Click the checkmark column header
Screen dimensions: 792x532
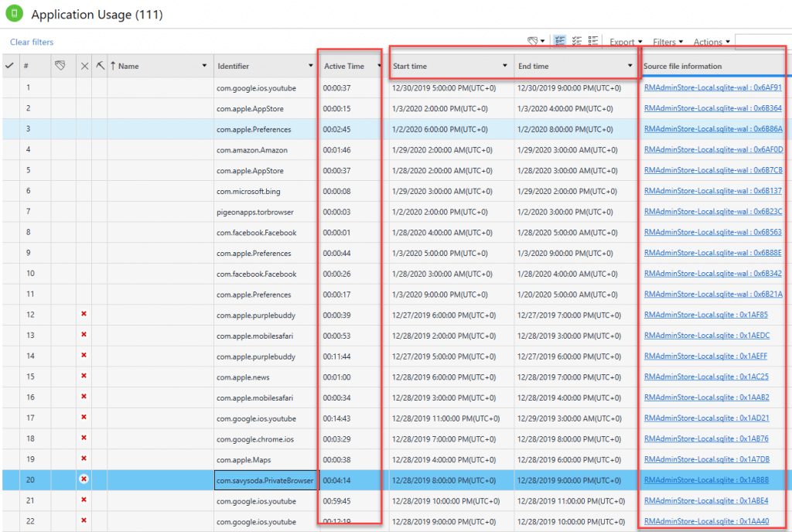[x=9, y=66]
